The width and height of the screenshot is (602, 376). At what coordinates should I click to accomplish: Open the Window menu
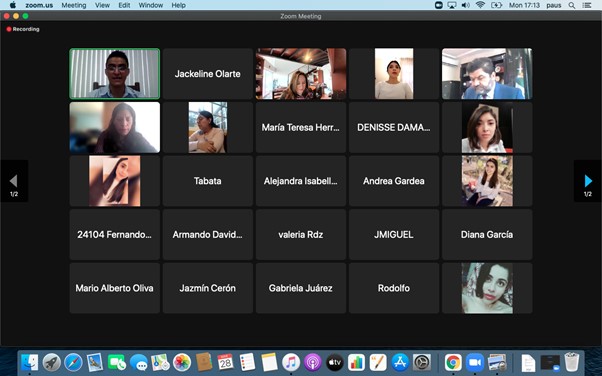click(150, 5)
